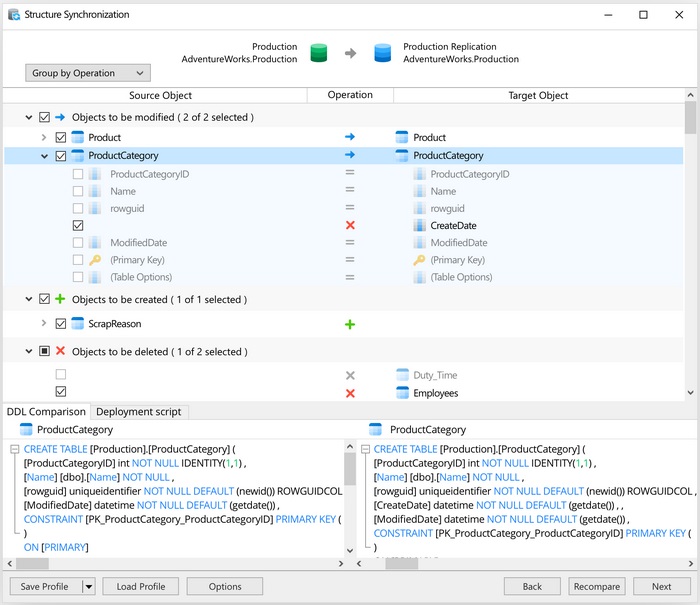The height and width of the screenshot is (605, 700).
Task: Click the source ProductCategory table icon
Action: coord(78,155)
